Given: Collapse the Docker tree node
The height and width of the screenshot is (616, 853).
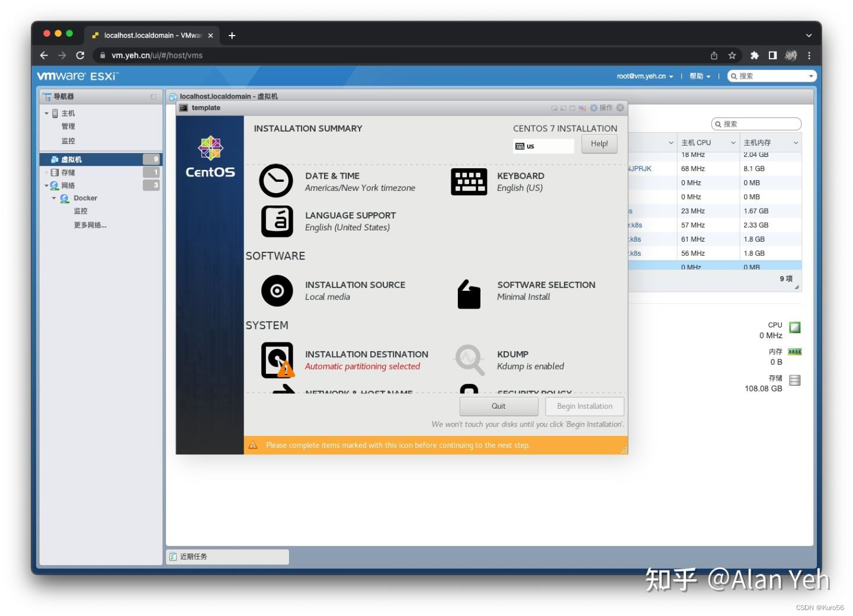Looking at the screenshot, I should pos(54,198).
